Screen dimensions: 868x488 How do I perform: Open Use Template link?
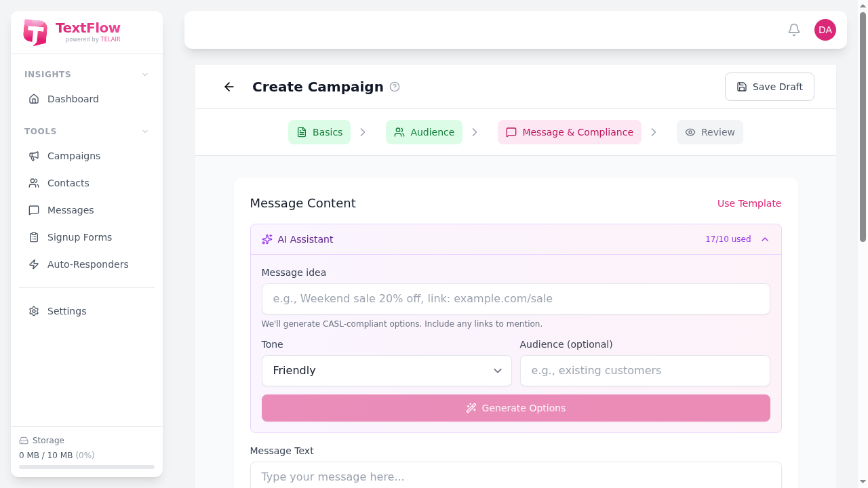click(x=749, y=203)
